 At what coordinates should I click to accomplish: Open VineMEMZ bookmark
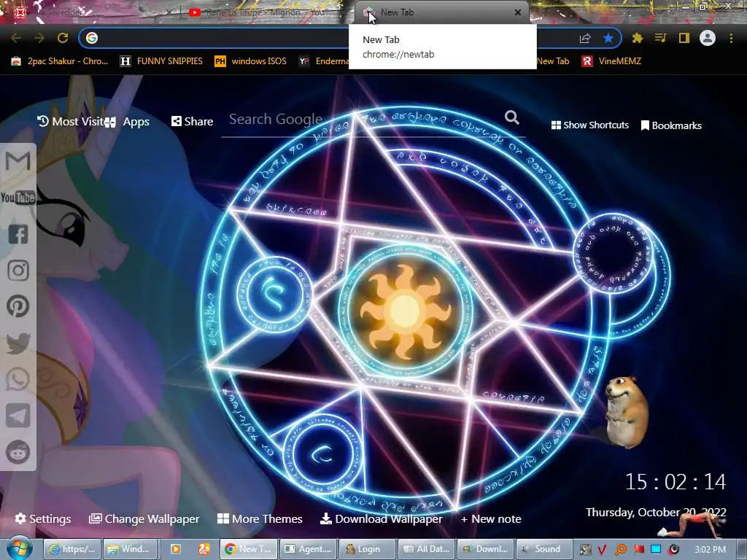(611, 61)
